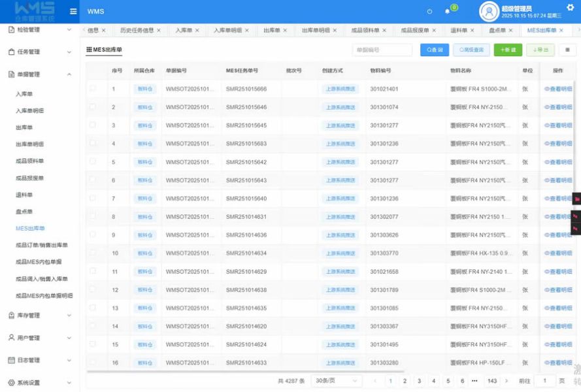The width and height of the screenshot is (581, 392).
Task: Tick the checkbox for row 15
Action: click(93, 344)
